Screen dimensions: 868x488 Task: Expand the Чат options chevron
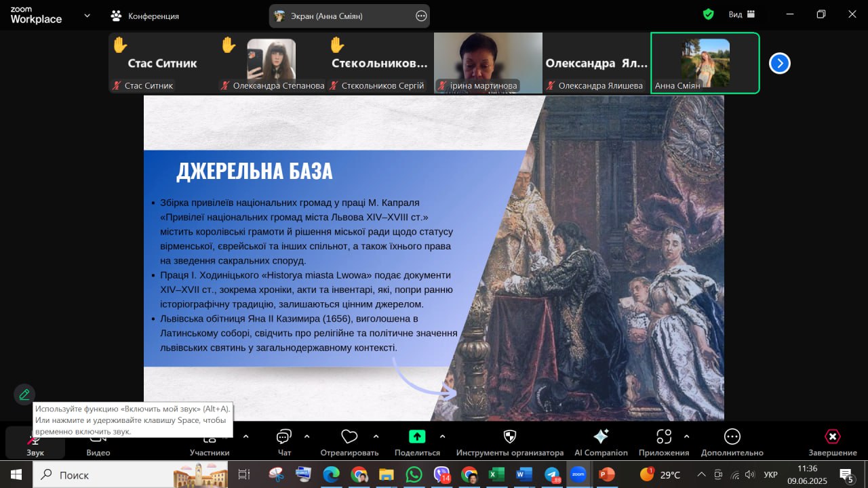(x=307, y=436)
